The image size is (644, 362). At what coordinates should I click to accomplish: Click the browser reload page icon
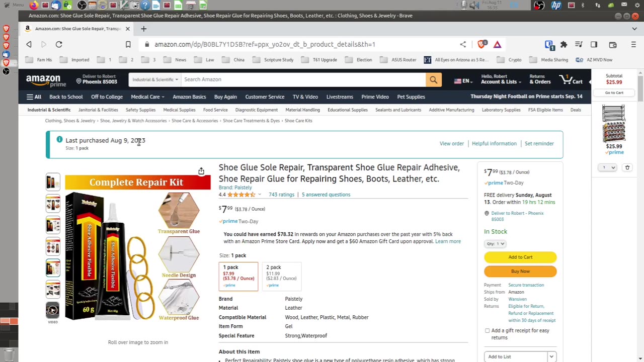[59, 44]
